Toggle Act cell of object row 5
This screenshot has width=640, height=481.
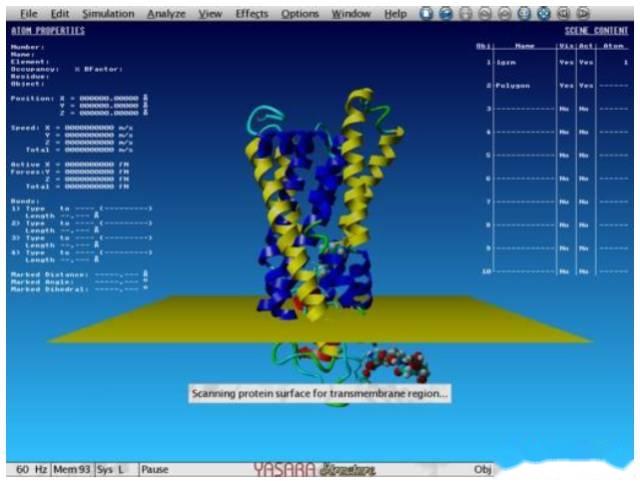(x=584, y=156)
